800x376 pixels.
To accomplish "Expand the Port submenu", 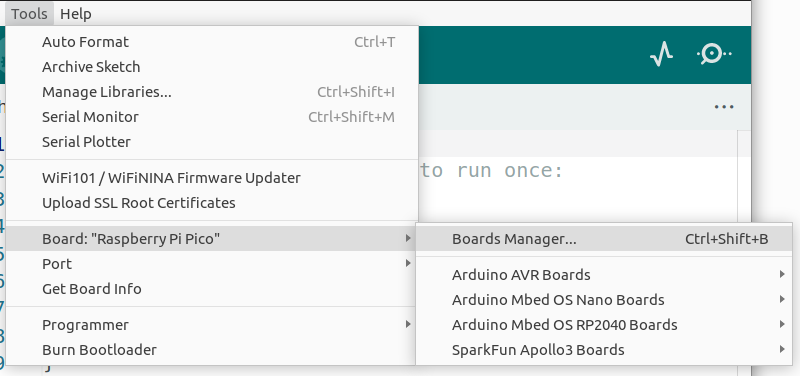I will point(212,264).
